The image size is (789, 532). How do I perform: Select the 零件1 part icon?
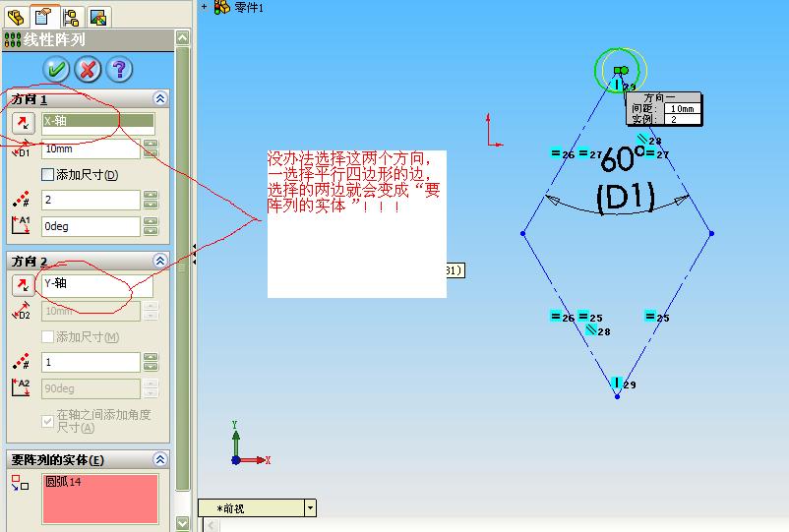[222, 7]
